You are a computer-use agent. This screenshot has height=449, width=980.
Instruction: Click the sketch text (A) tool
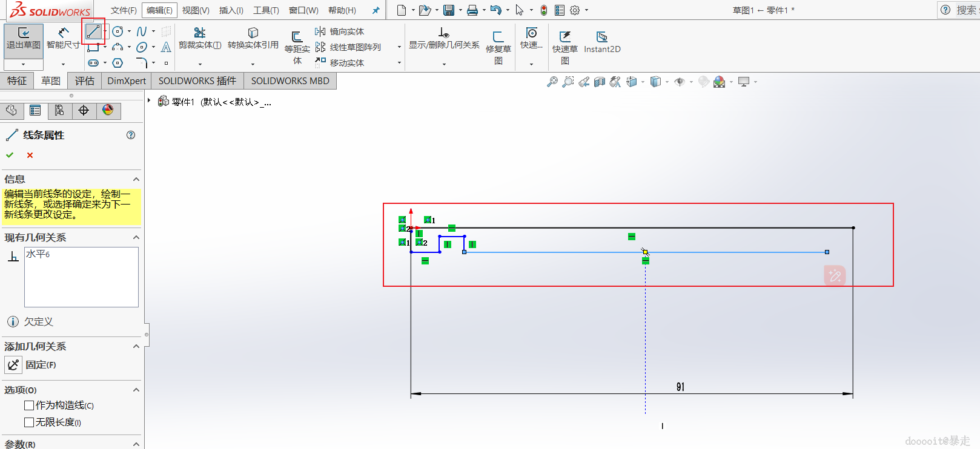pyautogui.click(x=166, y=47)
